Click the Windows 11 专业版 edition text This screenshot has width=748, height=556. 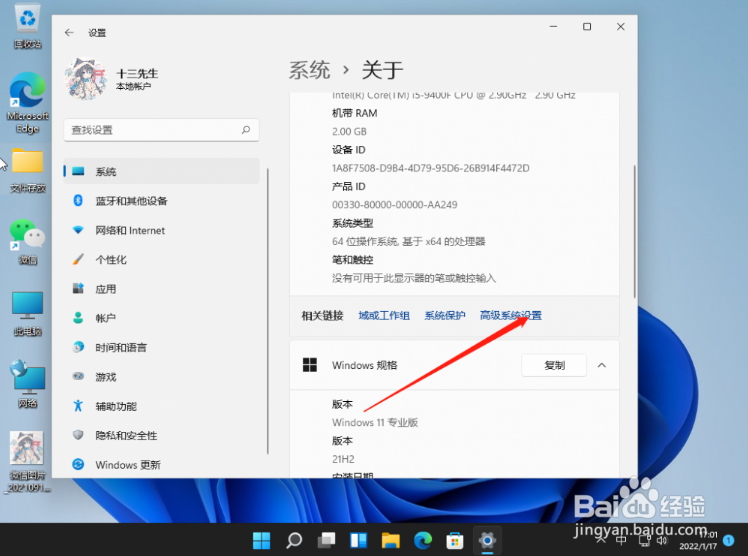coord(375,422)
